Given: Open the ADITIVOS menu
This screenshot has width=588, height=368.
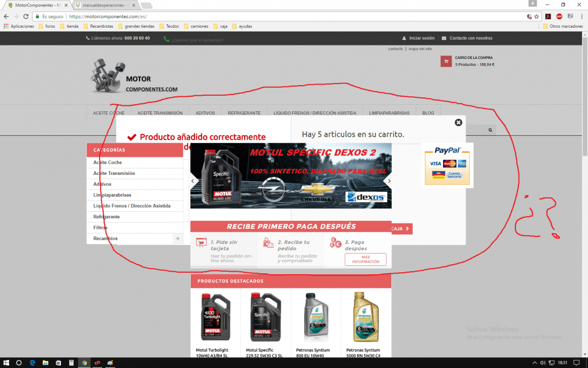Looking at the screenshot, I should point(205,113).
